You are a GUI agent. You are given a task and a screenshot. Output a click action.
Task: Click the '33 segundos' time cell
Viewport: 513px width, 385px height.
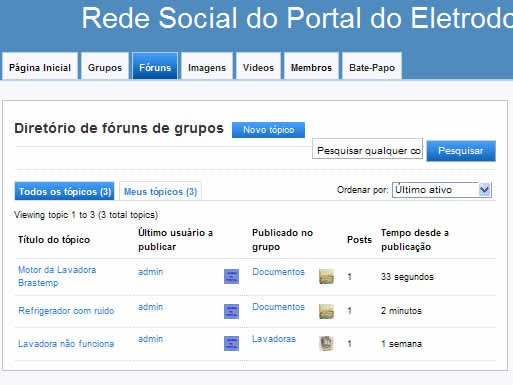407,277
